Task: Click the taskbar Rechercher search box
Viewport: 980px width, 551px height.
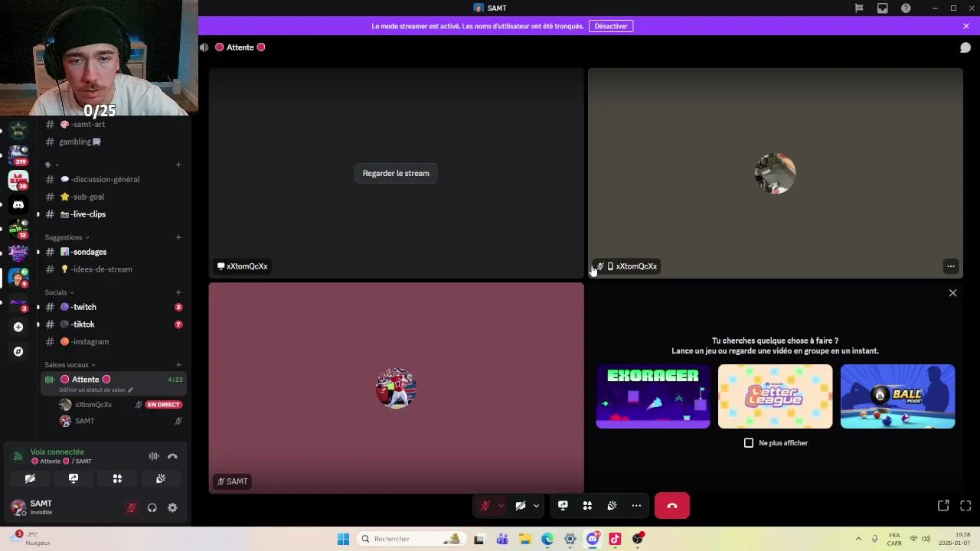Action: tap(410, 539)
